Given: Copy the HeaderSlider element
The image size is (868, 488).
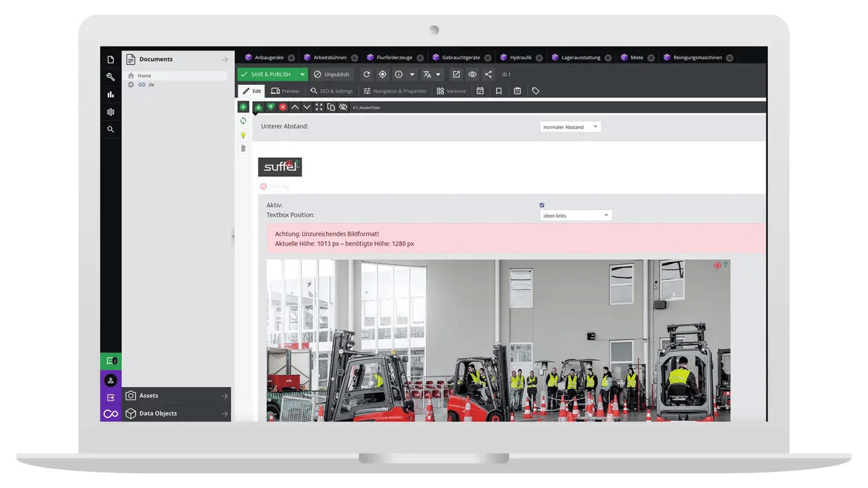Looking at the screenshot, I should [x=331, y=107].
